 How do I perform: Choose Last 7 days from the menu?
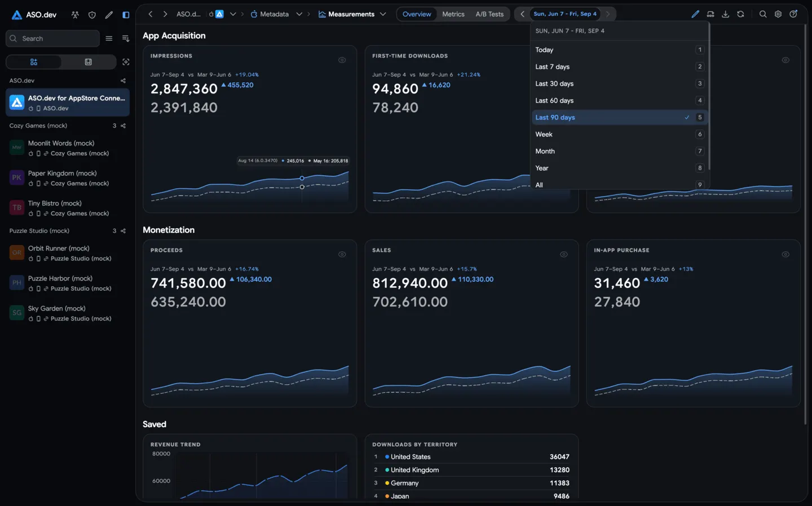tap(619, 66)
